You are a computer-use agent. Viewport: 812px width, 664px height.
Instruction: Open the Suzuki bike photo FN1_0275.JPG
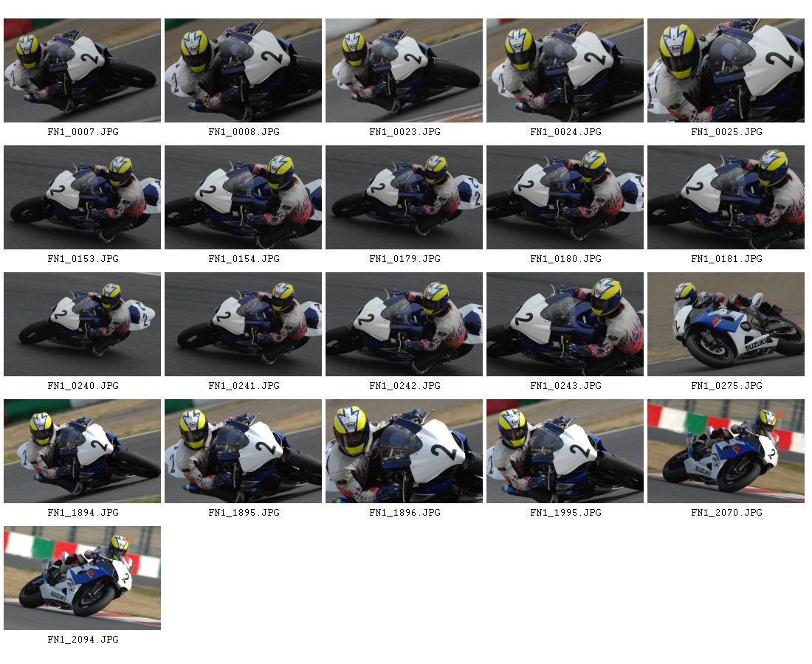pyautogui.click(x=726, y=325)
